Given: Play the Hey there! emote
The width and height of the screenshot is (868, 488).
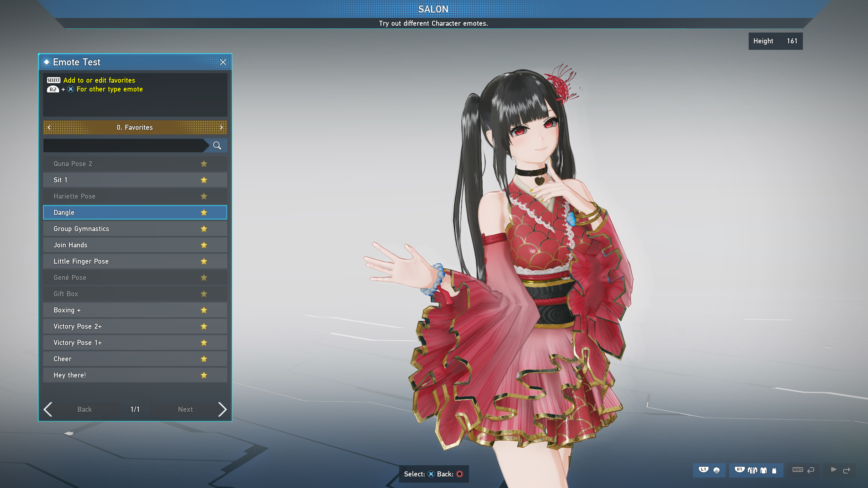Looking at the screenshot, I should (135, 375).
